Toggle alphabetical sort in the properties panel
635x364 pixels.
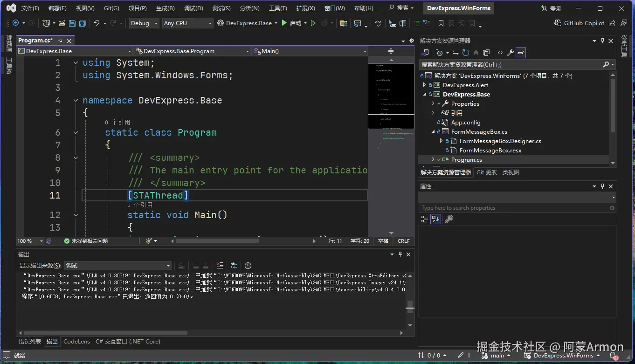pos(435,219)
